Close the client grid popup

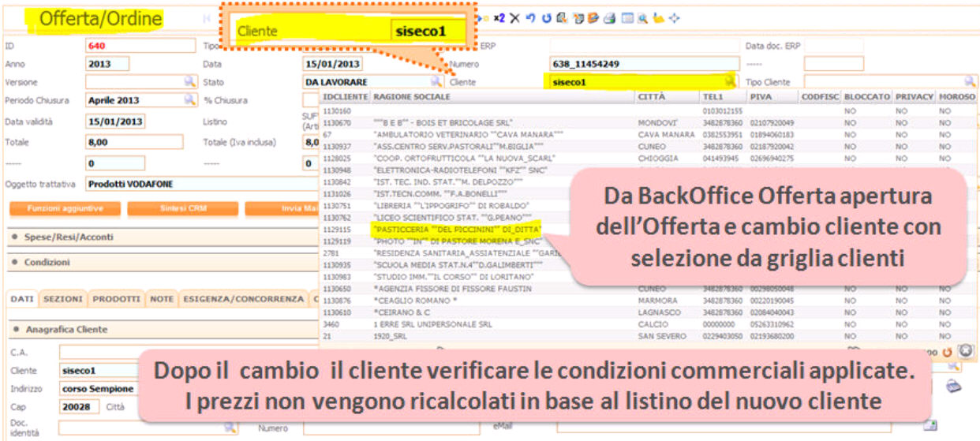965,351
